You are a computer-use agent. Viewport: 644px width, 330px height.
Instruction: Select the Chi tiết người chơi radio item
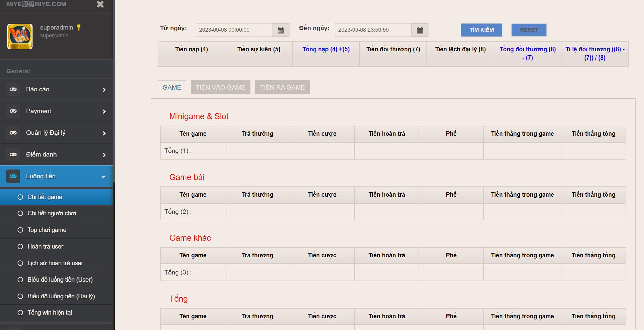click(x=20, y=213)
